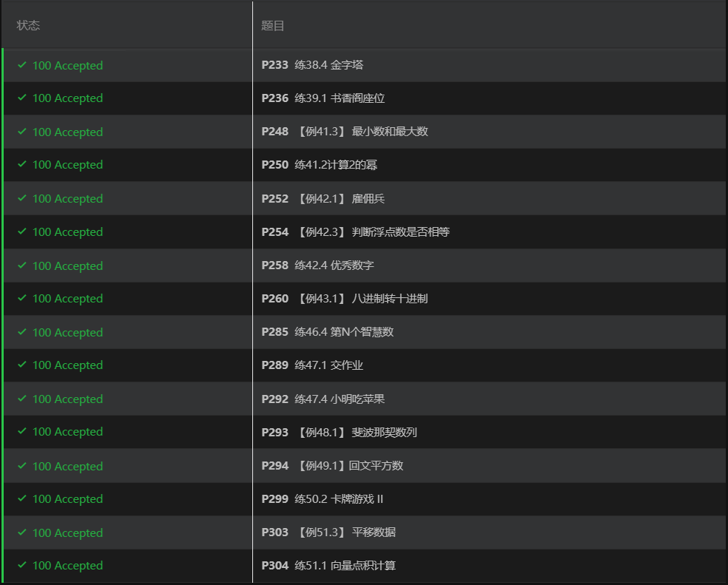Open problem P258 练42.4 优秀数字
728x585 pixels.
[317, 265]
